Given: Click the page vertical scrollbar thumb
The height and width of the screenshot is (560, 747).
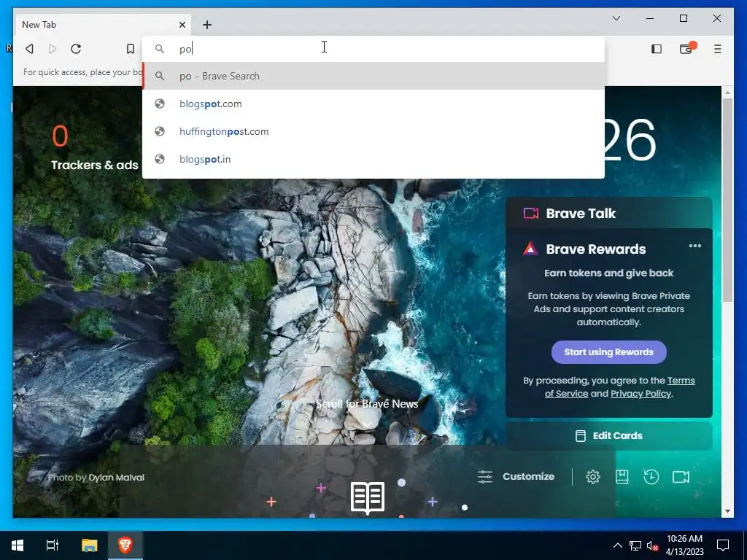Looking at the screenshot, I should coord(727,200).
